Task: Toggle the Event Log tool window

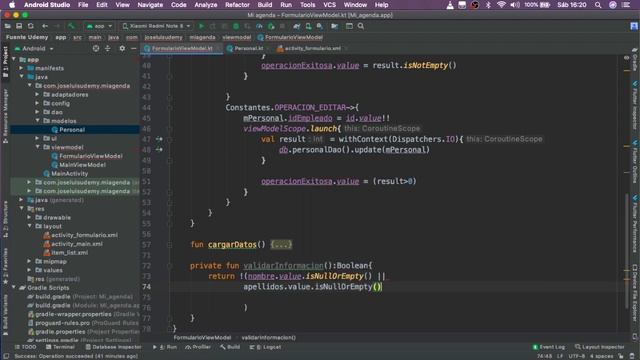Action: 549,347
